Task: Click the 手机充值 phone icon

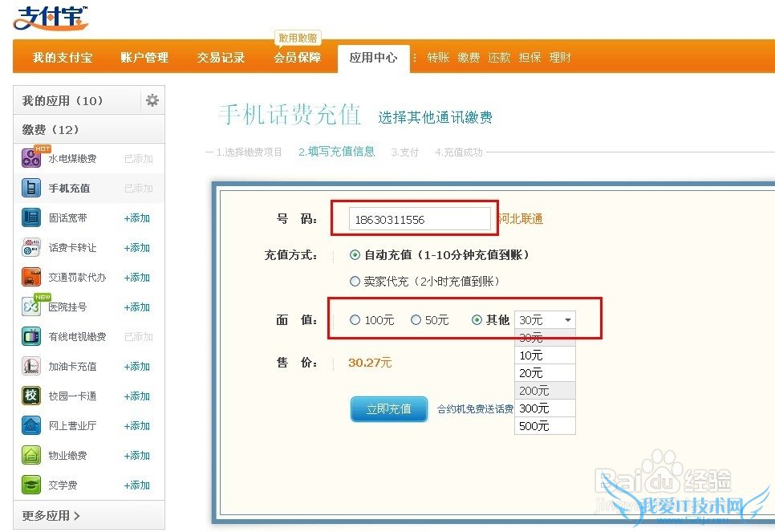Action: tap(31, 188)
